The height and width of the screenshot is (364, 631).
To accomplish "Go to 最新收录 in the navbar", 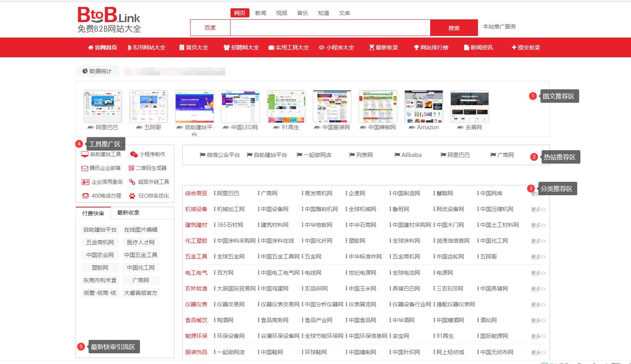I will point(384,47).
